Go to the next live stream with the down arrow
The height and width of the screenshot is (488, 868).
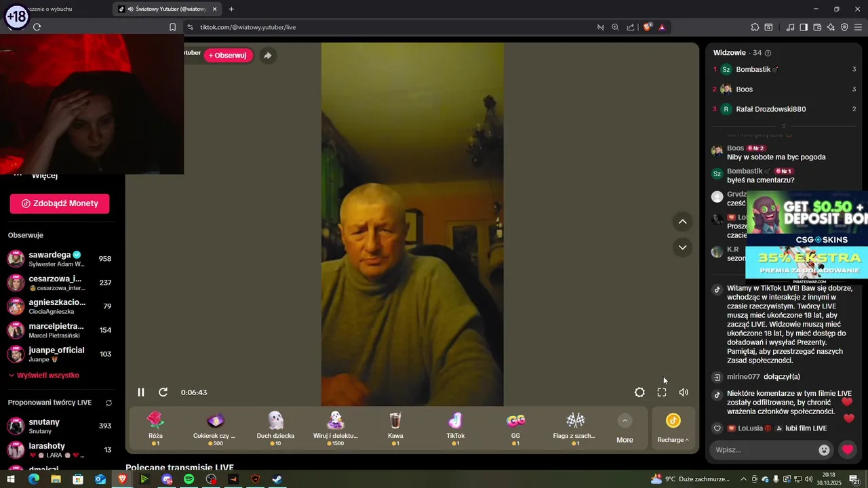(682, 247)
